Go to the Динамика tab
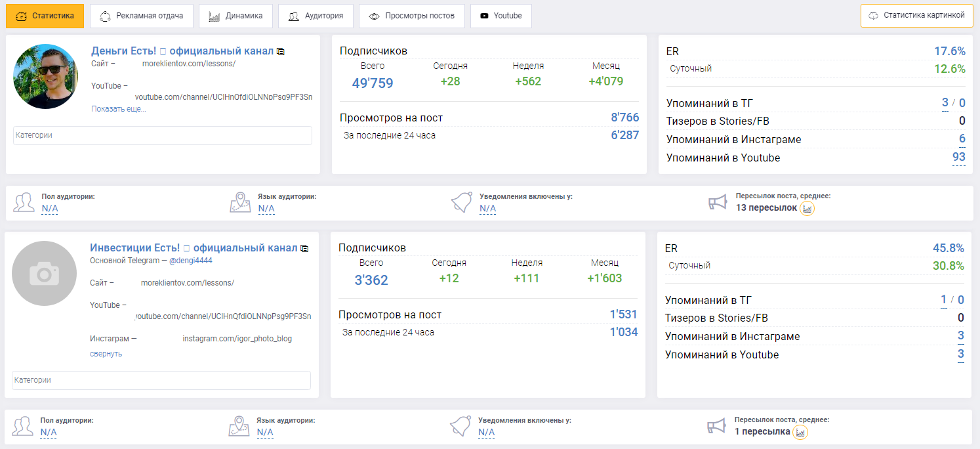This screenshot has height=449, width=980. click(x=235, y=16)
